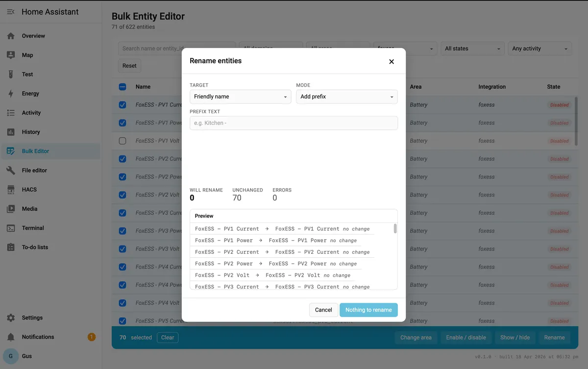The width and height of the screenshot is (588, 369).
Task: Click the Enable / disable bulk action
Action: coord(466,338)
